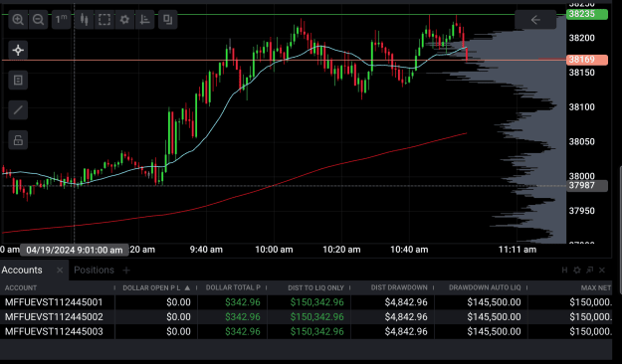Add a new tab with plus icon

click(126, 271)
